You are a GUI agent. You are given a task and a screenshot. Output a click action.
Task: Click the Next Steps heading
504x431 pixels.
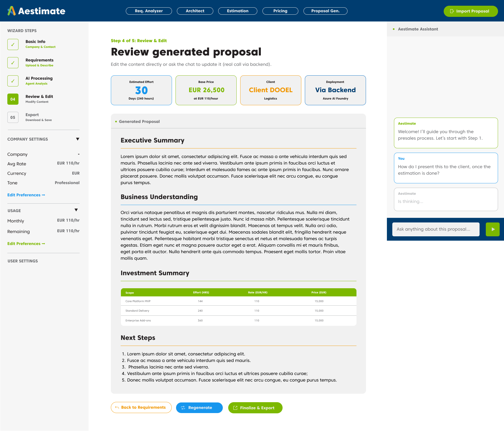(138, 338)
